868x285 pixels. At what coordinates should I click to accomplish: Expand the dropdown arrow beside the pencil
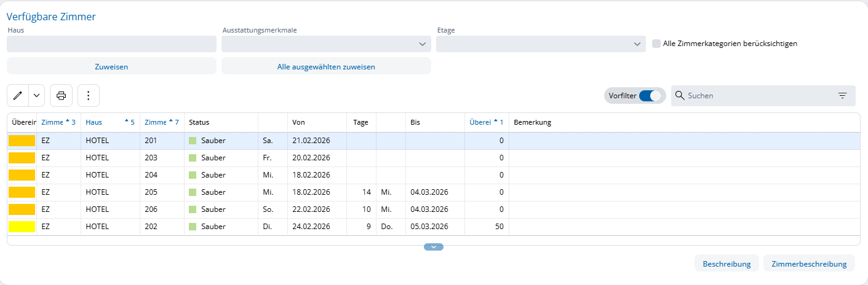[x=36, y=95]
